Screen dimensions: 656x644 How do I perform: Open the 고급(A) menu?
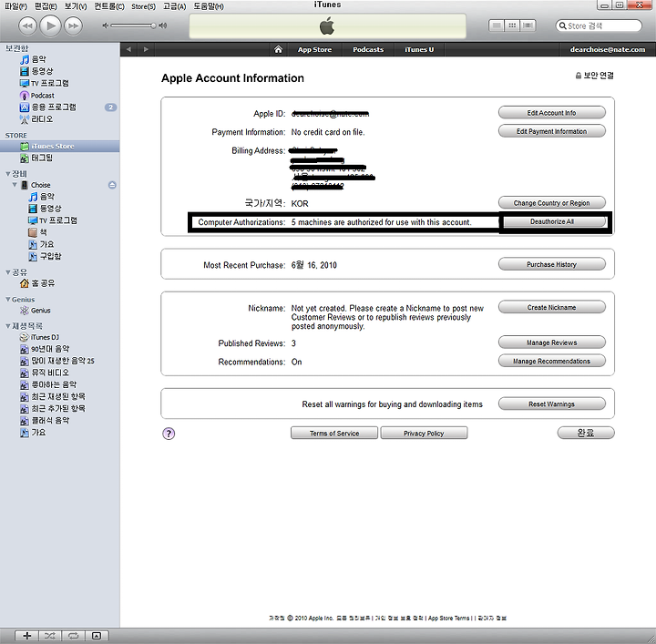[174, 6]
